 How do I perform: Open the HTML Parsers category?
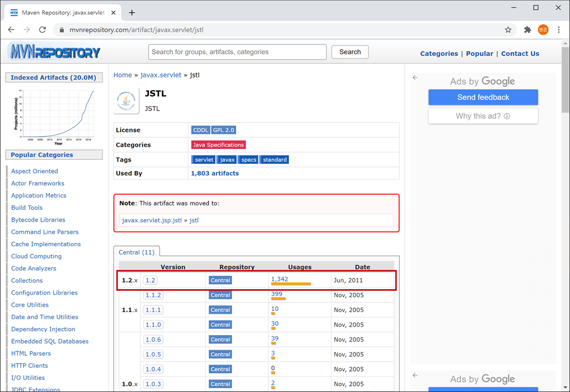[x=31, y=354]
